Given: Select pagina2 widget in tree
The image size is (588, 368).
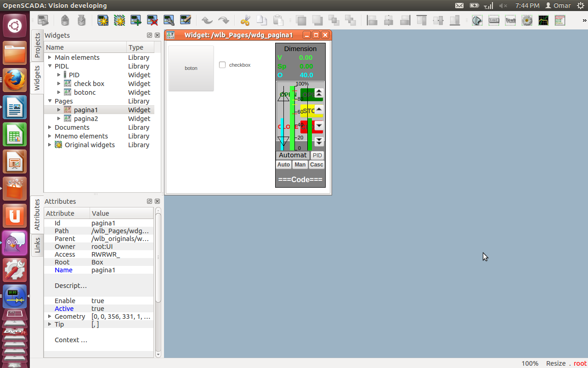Looking at the screenshot, I should click(x=85, y=119).
